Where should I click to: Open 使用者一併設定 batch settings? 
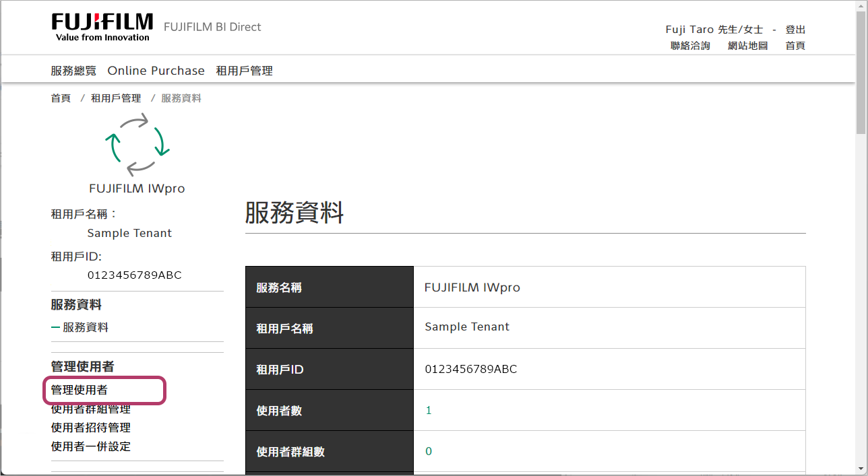(90, 446)
